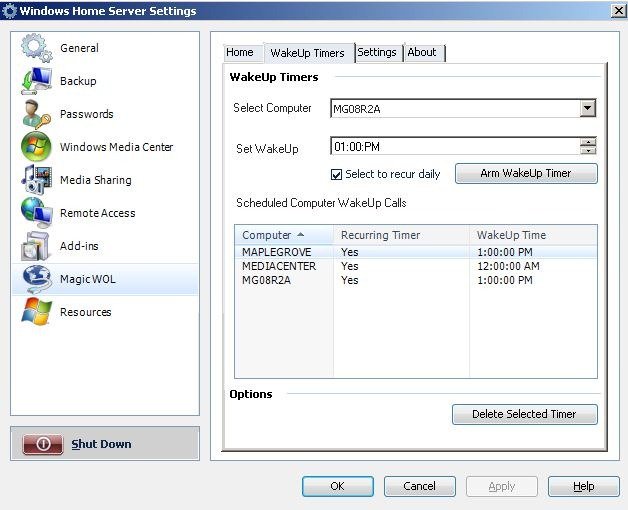Click the Backup computer icon

(x=36, y=81)
